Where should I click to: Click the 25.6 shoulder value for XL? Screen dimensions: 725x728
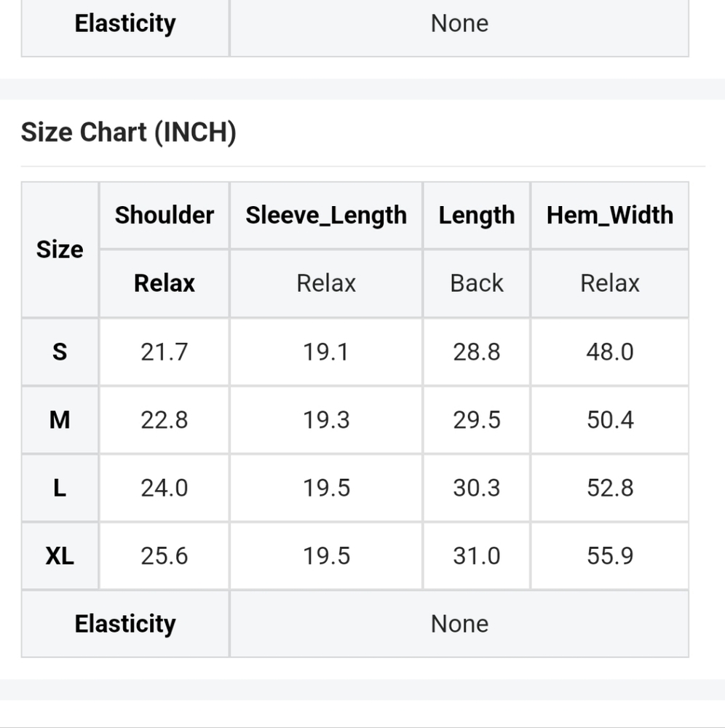[x=165, y=555]
